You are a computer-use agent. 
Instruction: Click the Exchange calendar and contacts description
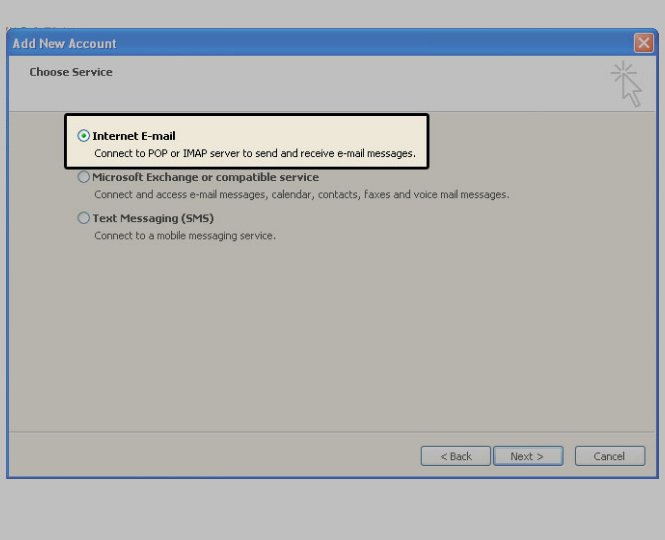(301, 194)
